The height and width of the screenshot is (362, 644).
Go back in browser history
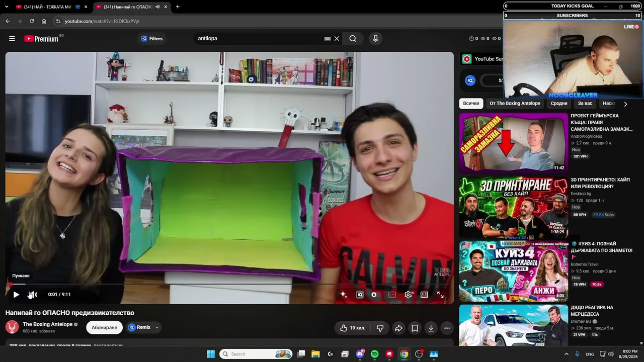tap(8, 21)
